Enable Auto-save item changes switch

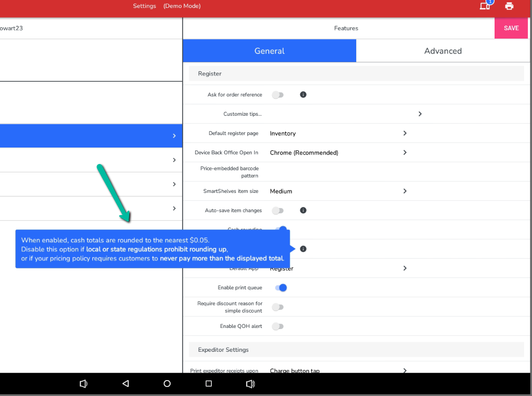point(278,210)
